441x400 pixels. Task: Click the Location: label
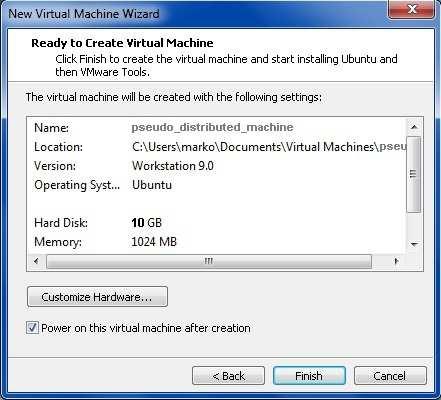58,147
